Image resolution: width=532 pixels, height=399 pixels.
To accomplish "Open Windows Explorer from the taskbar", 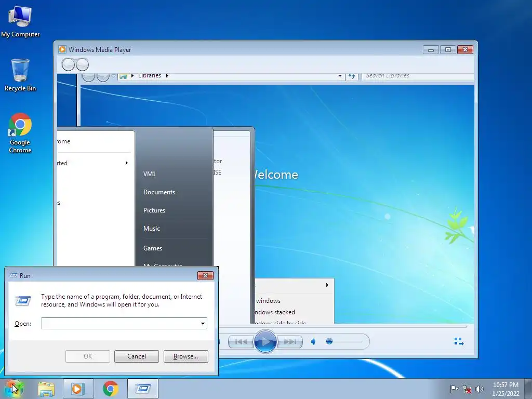I will pos(46,389).
